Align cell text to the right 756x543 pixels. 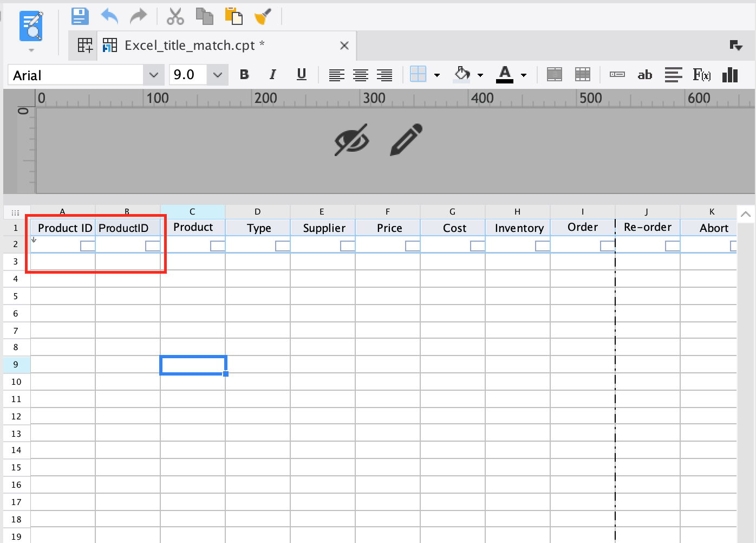(384, 75)
